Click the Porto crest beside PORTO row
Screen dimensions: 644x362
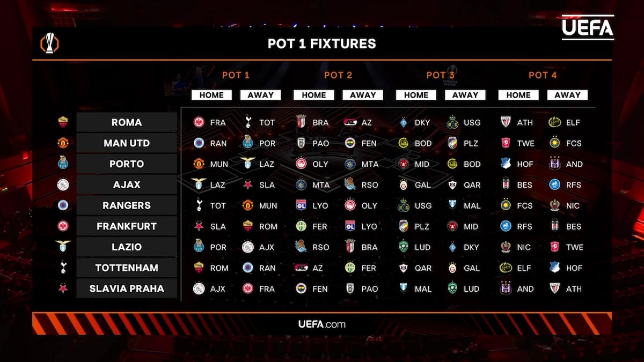(63, 164)
